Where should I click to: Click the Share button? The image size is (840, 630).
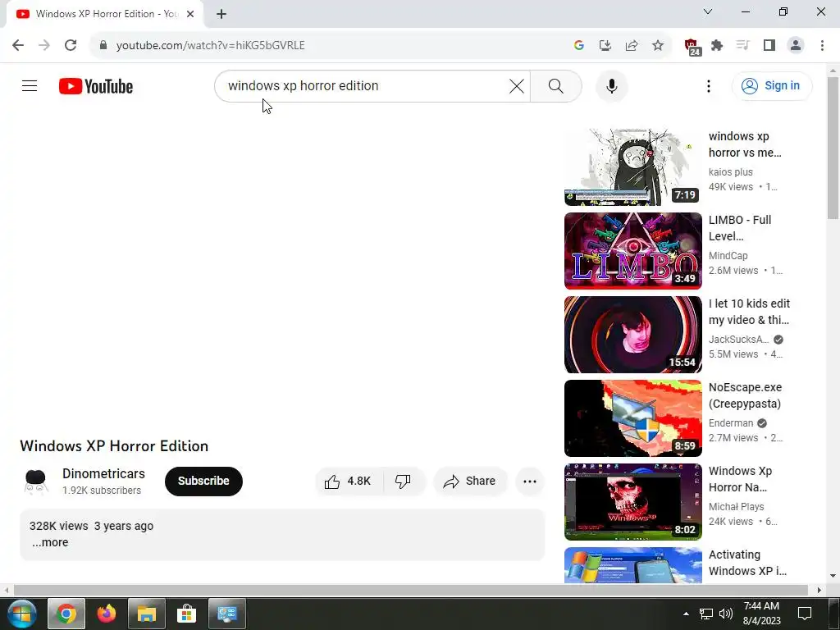point(470,481)
